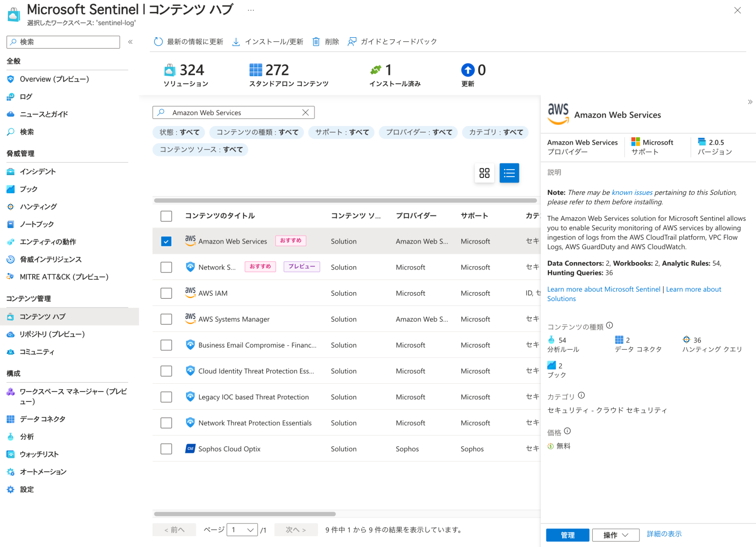The image size is (756, 547).
Task: Select the インストール/更新 download icon
Action: (236, 41)
